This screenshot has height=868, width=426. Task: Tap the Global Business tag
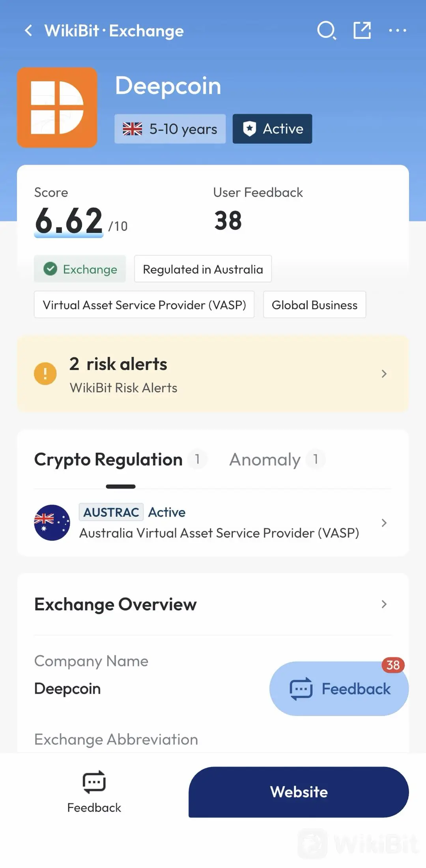point(314,305)
